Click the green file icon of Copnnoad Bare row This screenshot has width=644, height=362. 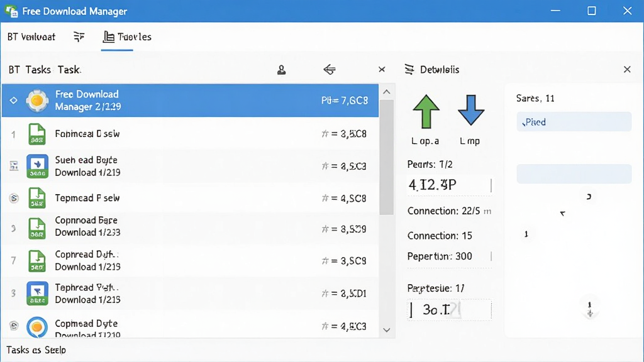(x=37, y=229)
